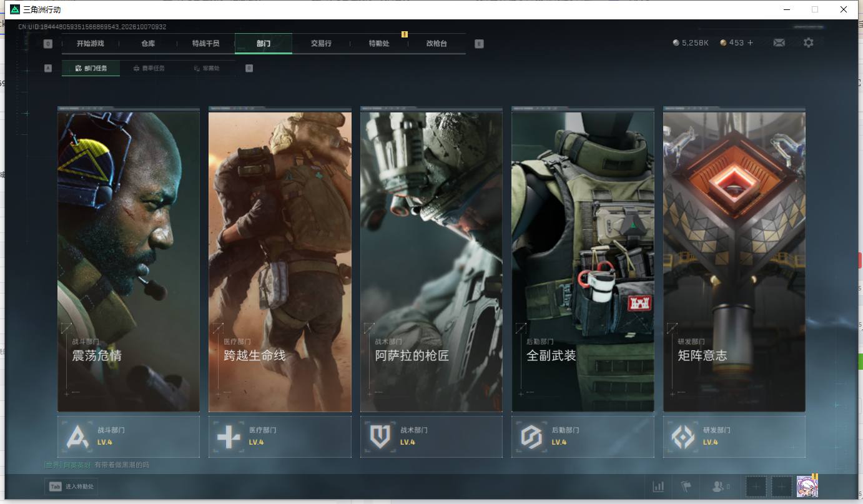The image size is (863, 504).
Task: Click the 战斗部门 triangle emblem icon
Action: [77, 437]
